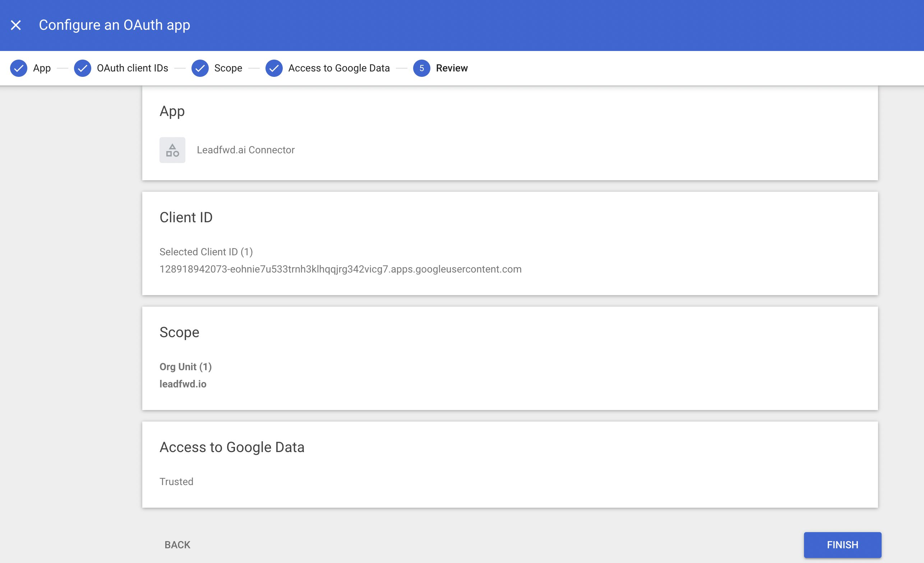Click the Access to Google Data checkmark icon

point(274,68)
